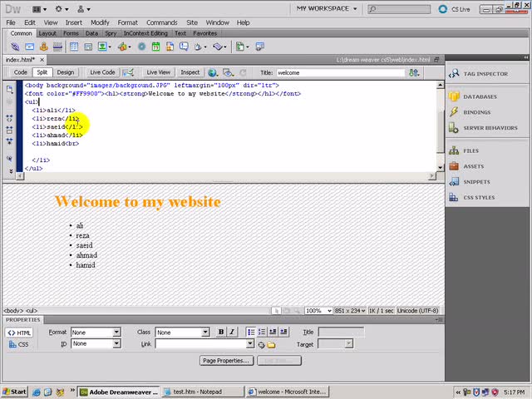Image resolution: width=532 pixels, height=399 pixels.
Task: Switch to Design view
Action: [x=65, y=72]
